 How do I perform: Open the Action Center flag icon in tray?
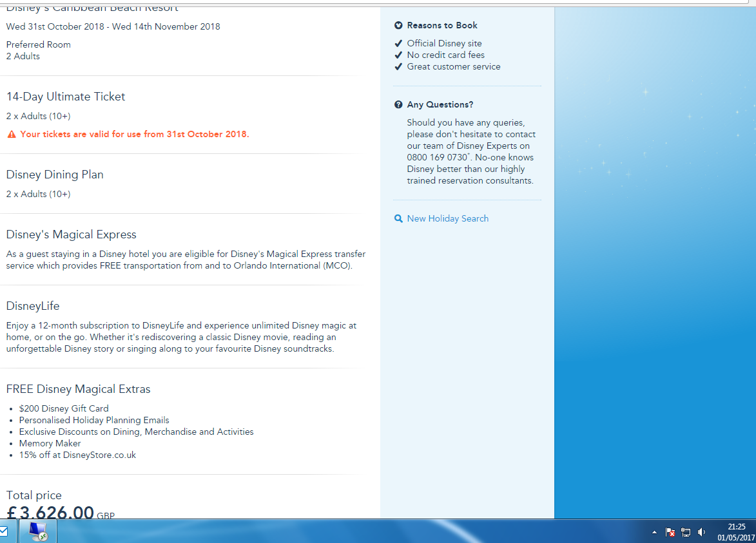click(x=670, y=533)
